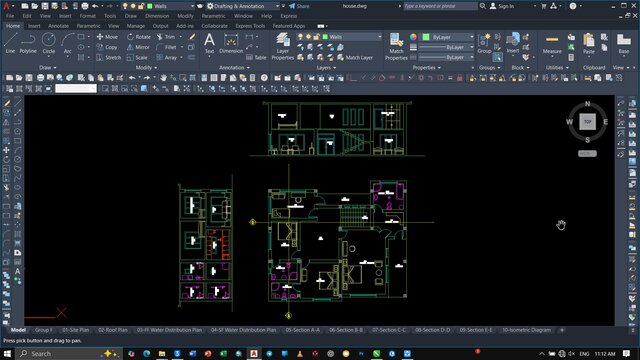The width and height of the screenshot is (640, 360).
Task: Click the Windows Start button
Action: click(7, 353)
